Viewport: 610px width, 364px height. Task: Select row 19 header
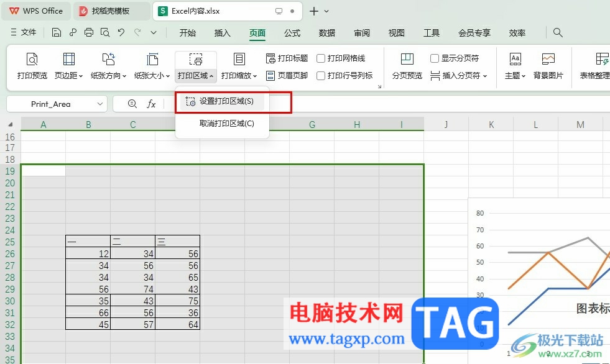click(x=10, y=171)
